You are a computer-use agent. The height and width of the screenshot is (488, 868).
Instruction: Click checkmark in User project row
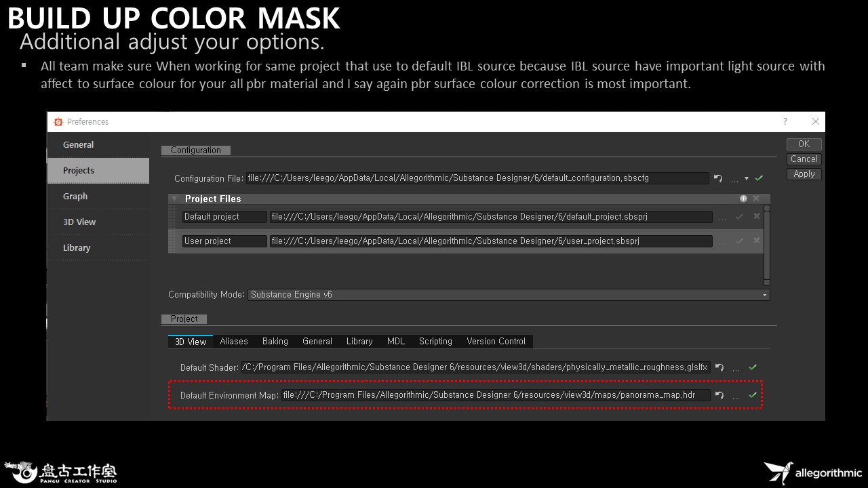(x=739, y=241)
